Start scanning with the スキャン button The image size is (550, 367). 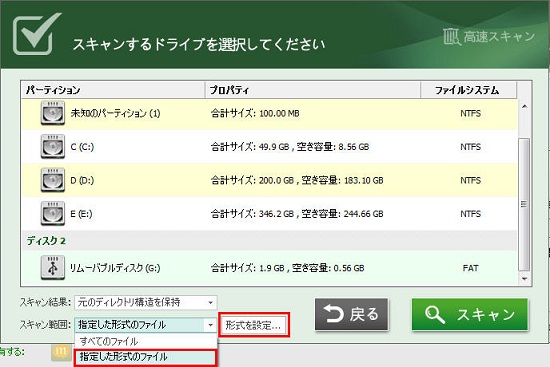pyautogui.click(x=470, y=314)
